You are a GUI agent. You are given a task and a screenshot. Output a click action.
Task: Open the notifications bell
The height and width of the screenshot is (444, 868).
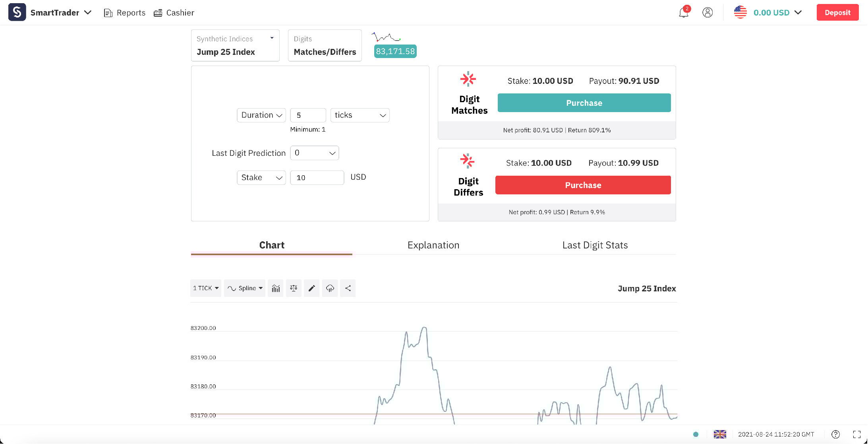pyautogui.click(x=683, y=12)
